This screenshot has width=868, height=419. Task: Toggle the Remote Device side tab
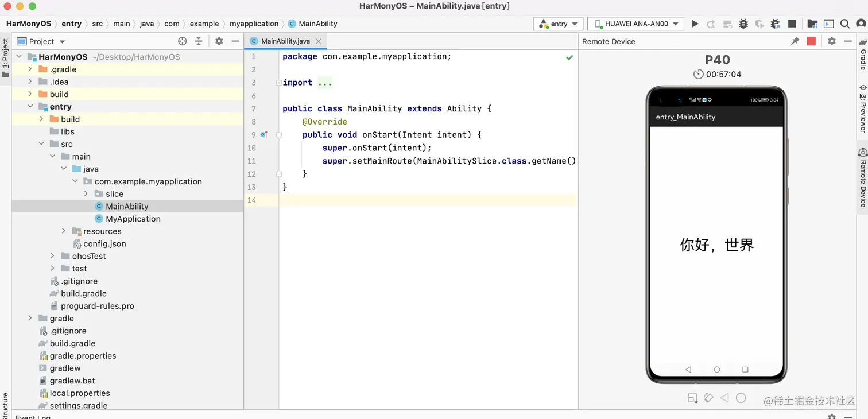pyautogui.click(x=862, y=178)
